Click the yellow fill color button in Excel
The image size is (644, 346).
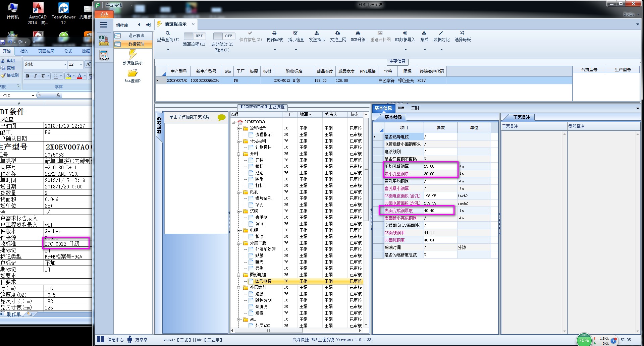click(x=68, y=76)
